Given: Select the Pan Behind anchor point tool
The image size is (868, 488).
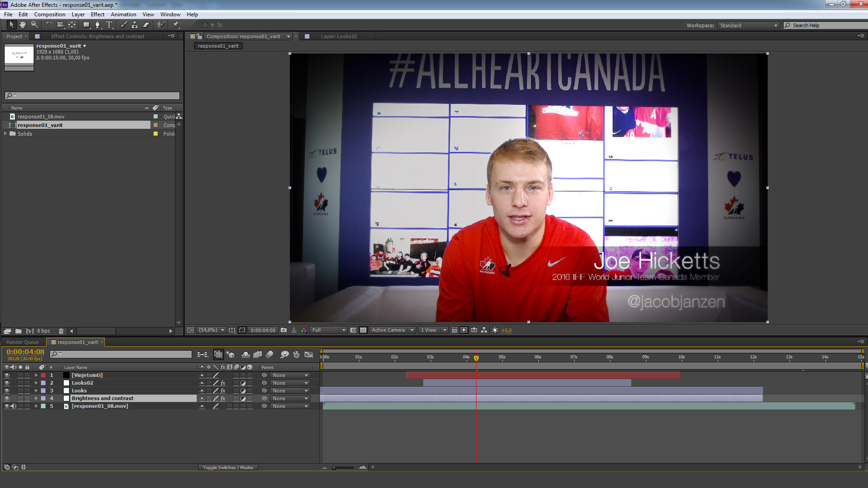Looking at the screenshot, I should tap(72, 25).
